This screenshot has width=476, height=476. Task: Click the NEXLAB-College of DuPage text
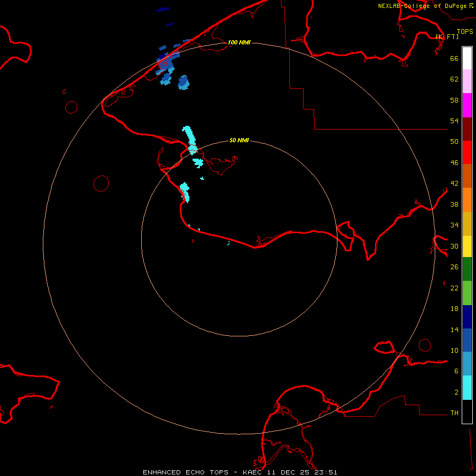[422, 6]
